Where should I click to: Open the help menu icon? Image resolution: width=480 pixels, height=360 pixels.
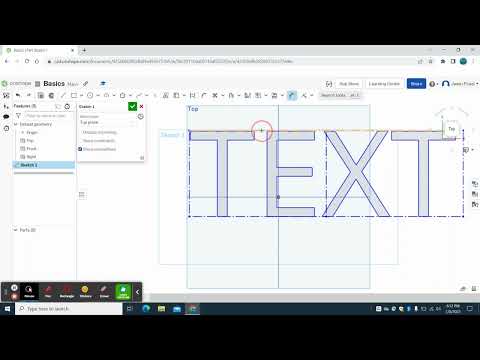point(433,84)
